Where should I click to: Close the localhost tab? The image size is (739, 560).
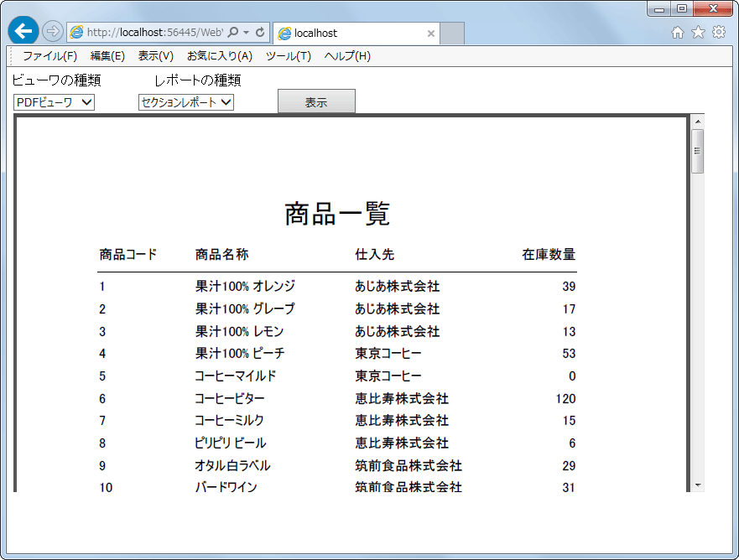pyautogui.click(x=431, y=34)
